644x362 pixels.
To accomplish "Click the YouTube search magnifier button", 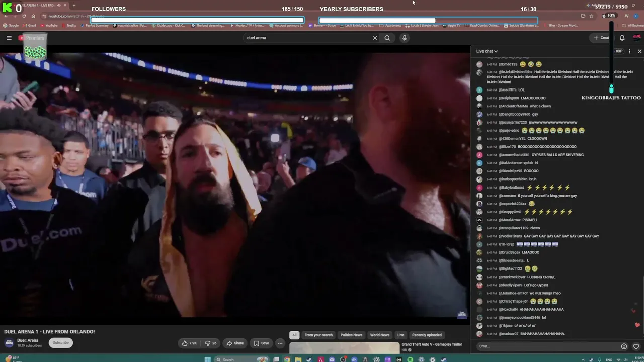I will tap(387, 38).
